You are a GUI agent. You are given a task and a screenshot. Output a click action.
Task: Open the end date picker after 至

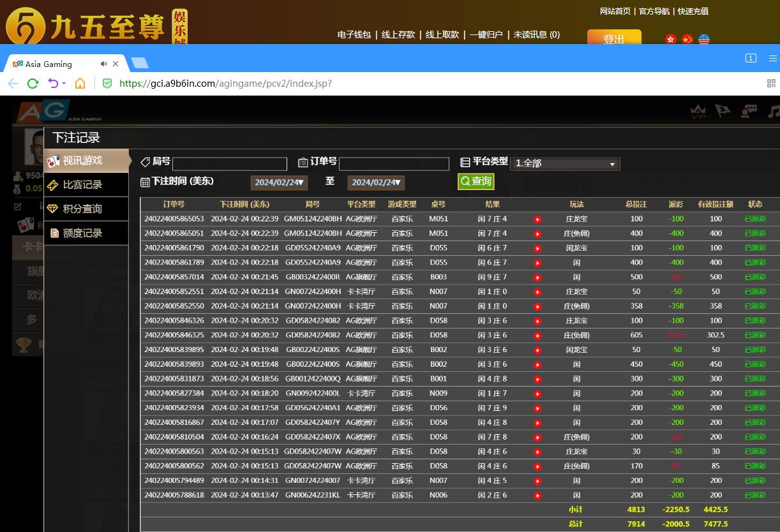pos(376,182)
